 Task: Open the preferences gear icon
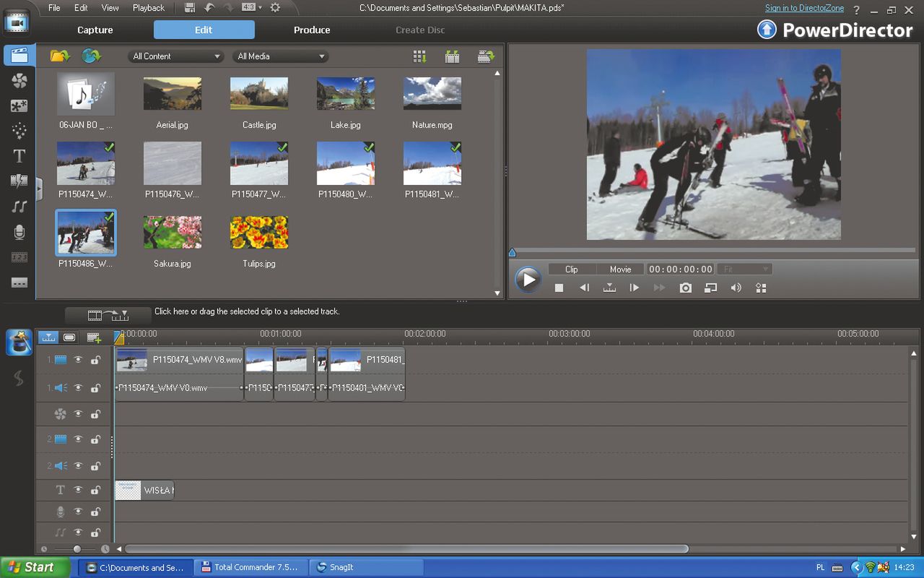pos(275,8)
